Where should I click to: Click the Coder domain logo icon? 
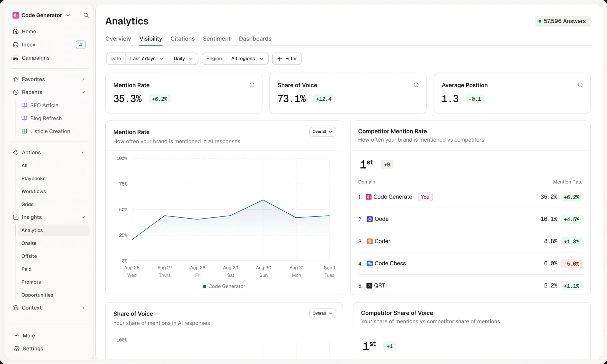coord(370,241)
